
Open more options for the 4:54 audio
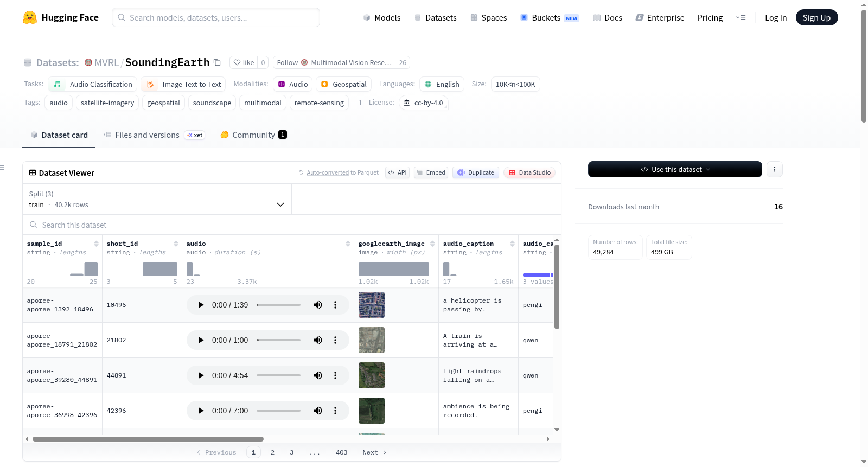pyautogui.click(x=335, y=375)
